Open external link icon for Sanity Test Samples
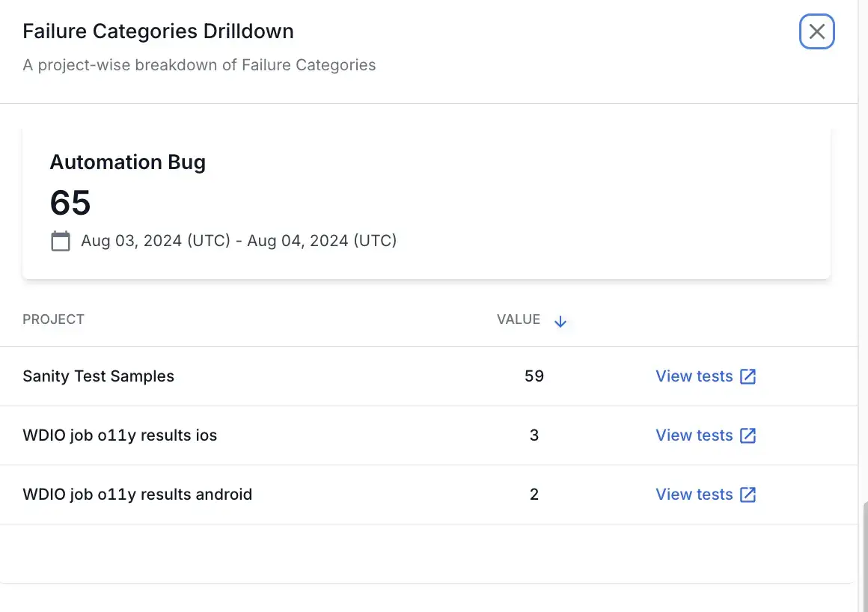Screen dimensions: 868x612 (748, 376)
